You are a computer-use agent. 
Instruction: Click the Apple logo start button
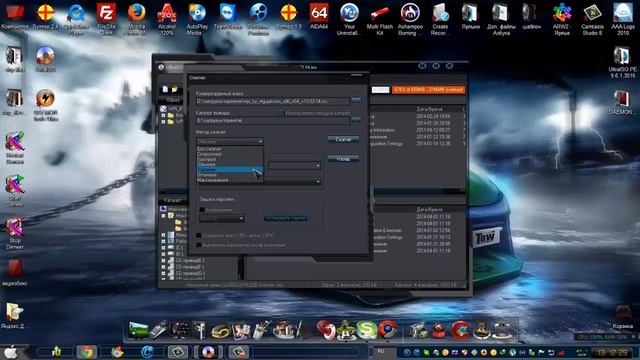(11, 352)
